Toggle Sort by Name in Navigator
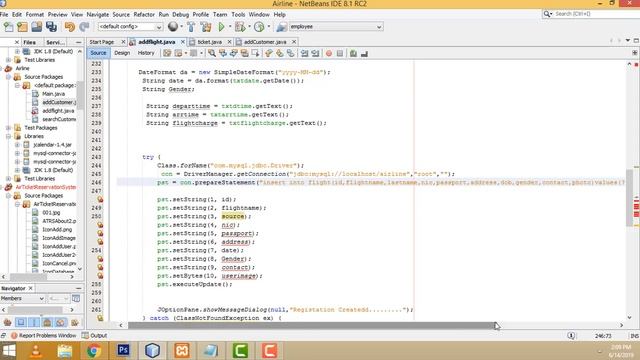The height and width of the screenshot is (360, 640). [x=75, y=322]
